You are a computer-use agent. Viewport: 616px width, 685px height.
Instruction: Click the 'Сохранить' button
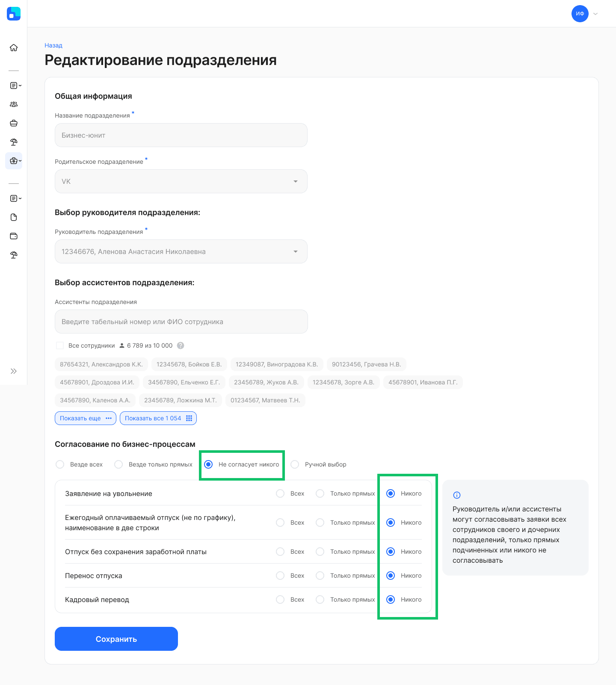point(116,639)
